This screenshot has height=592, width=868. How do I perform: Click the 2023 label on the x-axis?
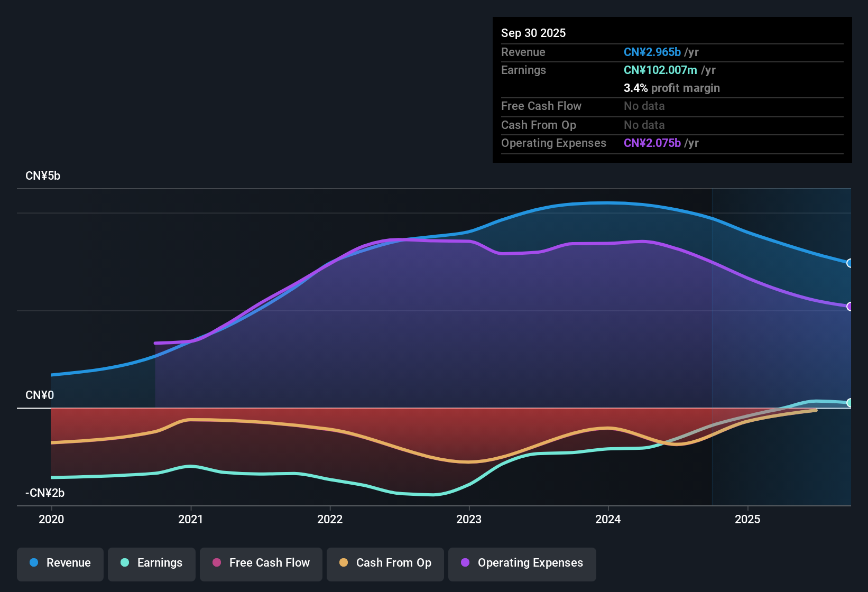click(470, 519)
